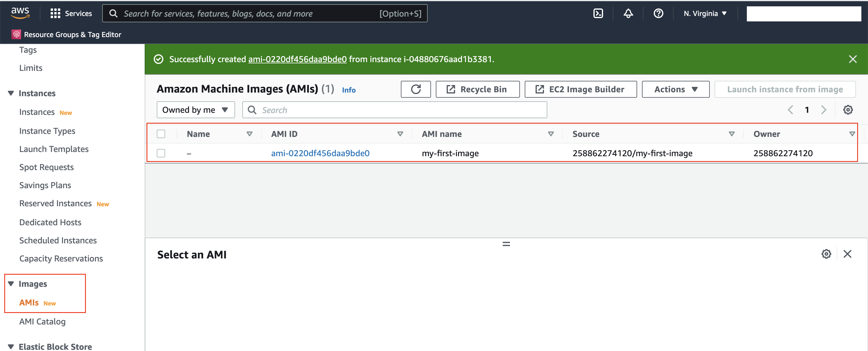Open AMI Catalog in the sidebar
The height and width of the screenshot is (351, 868).
[42, 322]
